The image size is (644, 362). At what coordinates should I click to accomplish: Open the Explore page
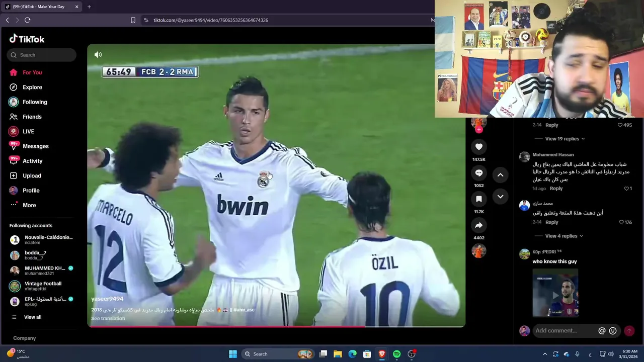click(32, 87)
